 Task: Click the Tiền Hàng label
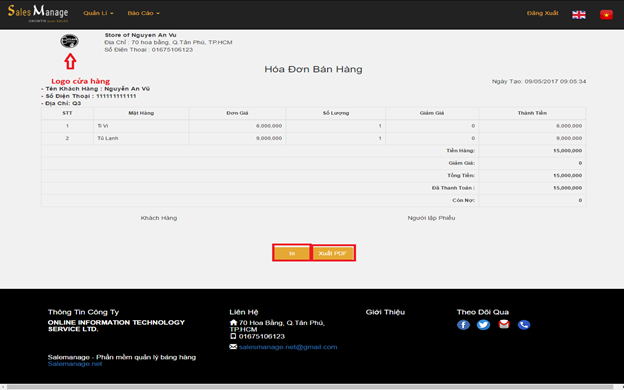(x=460, y=150)
